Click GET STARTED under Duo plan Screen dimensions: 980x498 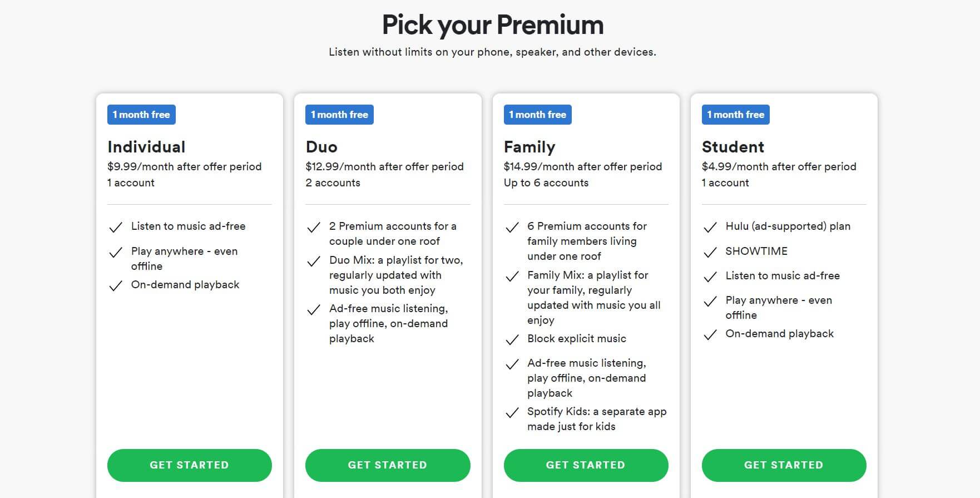click(387, 465)
